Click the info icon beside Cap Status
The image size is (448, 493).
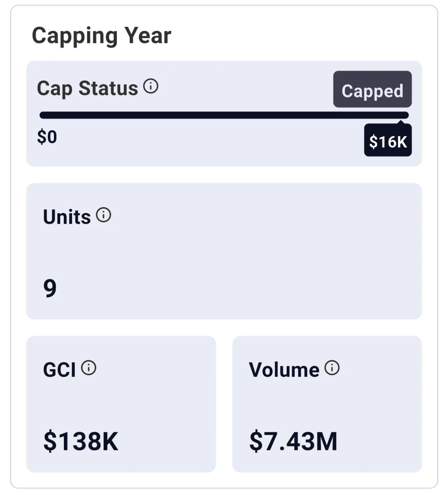coord(151,86)
